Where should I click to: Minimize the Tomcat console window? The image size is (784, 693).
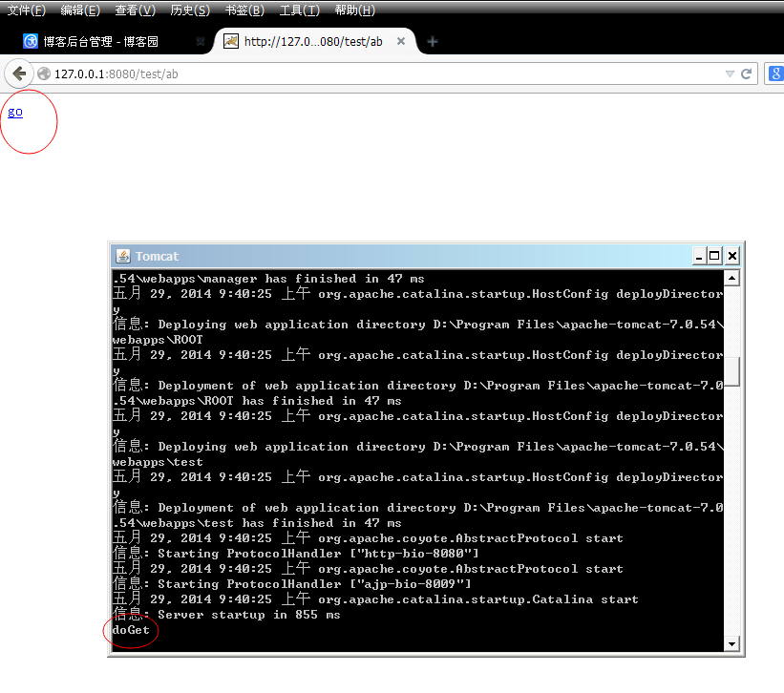click(699, 257)
